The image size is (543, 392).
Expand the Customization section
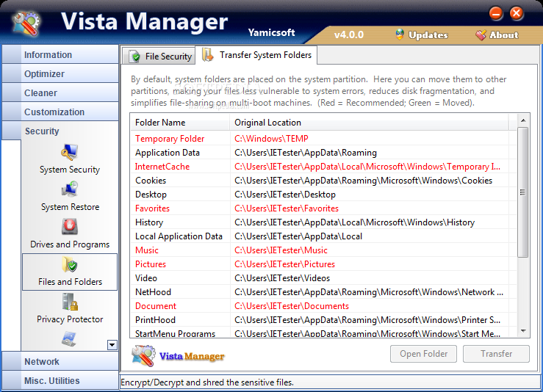pyautogui.click(x=60, y=112)
